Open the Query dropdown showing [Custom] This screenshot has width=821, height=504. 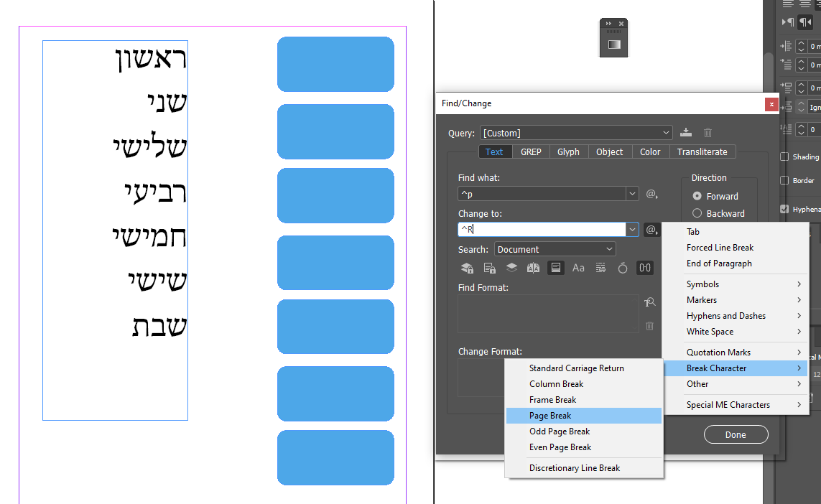click(x=576, y=133)
